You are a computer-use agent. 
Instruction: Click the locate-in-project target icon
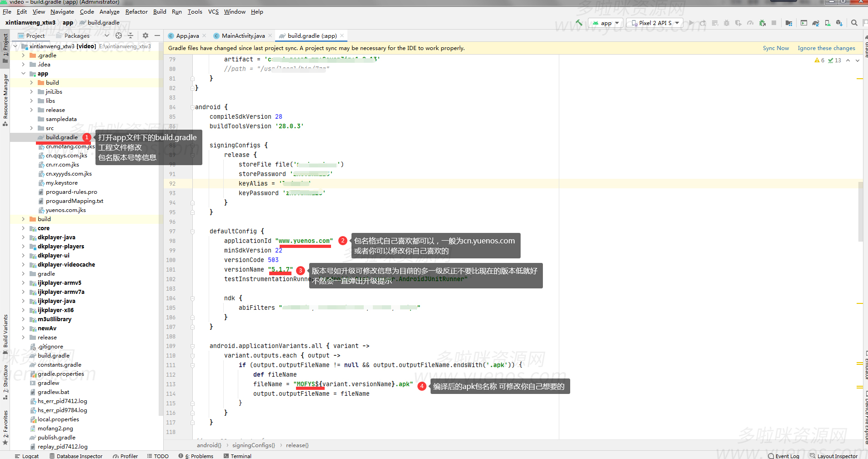(119, 35)
